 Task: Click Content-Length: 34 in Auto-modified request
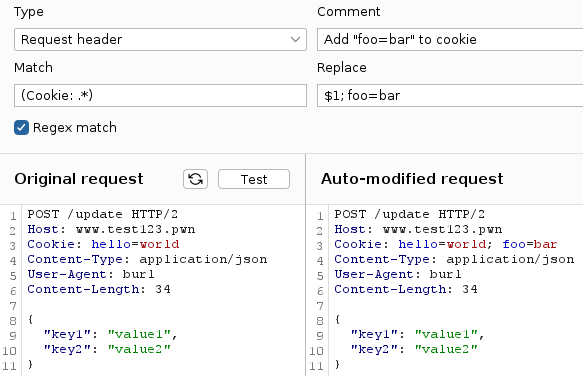(x=406, y=289)
